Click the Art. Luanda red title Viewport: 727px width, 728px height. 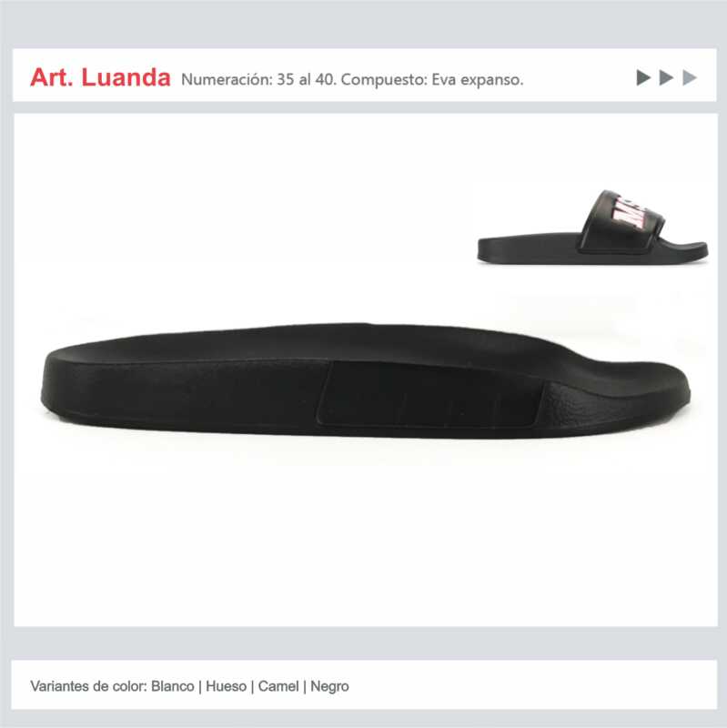click(x=100, y=77)
